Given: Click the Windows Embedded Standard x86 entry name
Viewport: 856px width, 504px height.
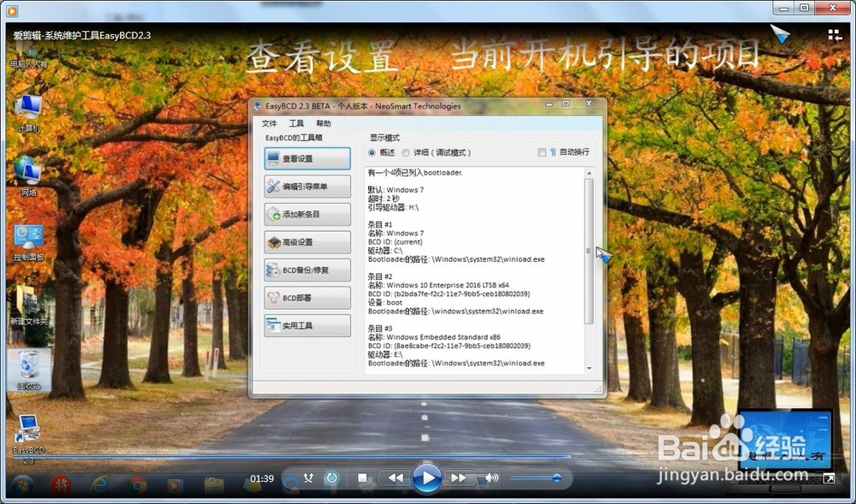Looking at the screenshot, I should click(x=443, y=337).
